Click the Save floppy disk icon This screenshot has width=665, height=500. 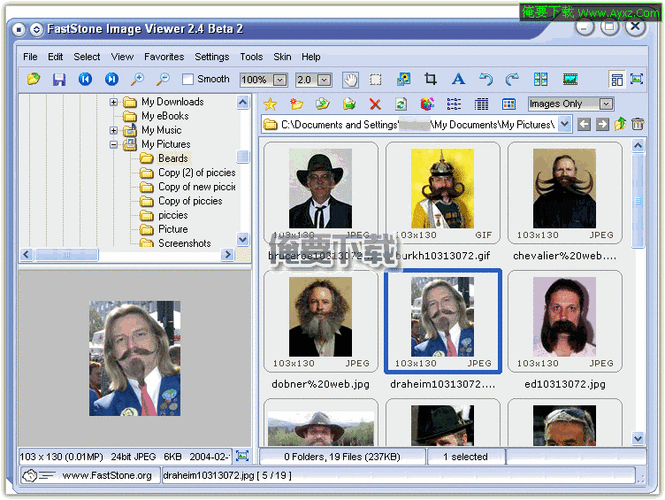(59, 79)
